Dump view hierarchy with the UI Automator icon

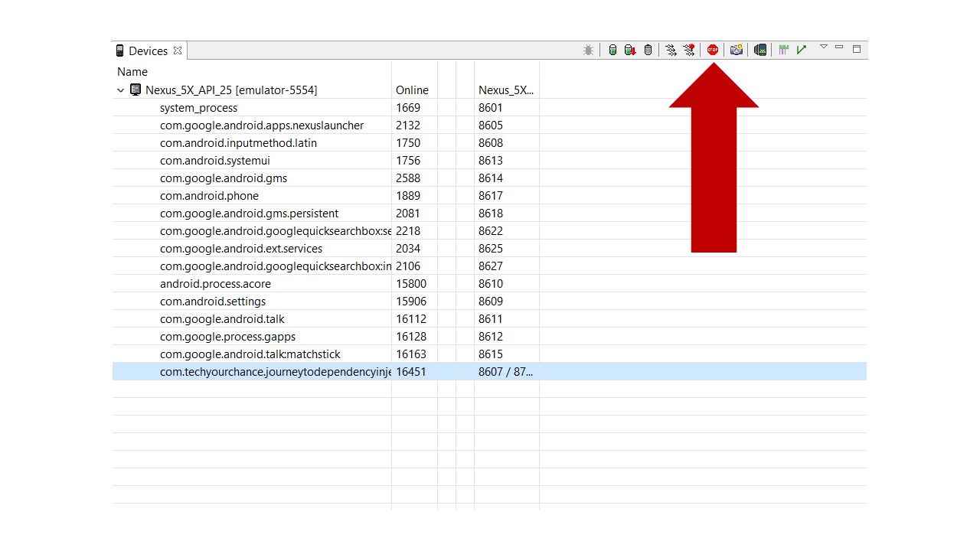[760, 50]
